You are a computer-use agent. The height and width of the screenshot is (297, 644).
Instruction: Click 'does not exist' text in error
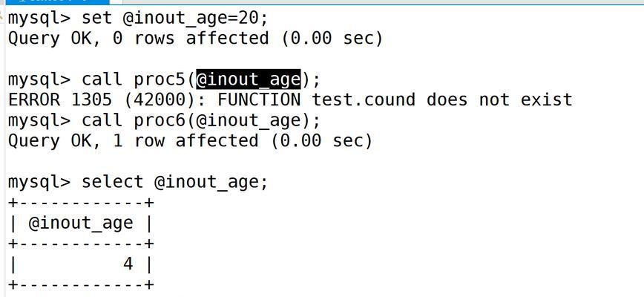click(x=499, y=99)
